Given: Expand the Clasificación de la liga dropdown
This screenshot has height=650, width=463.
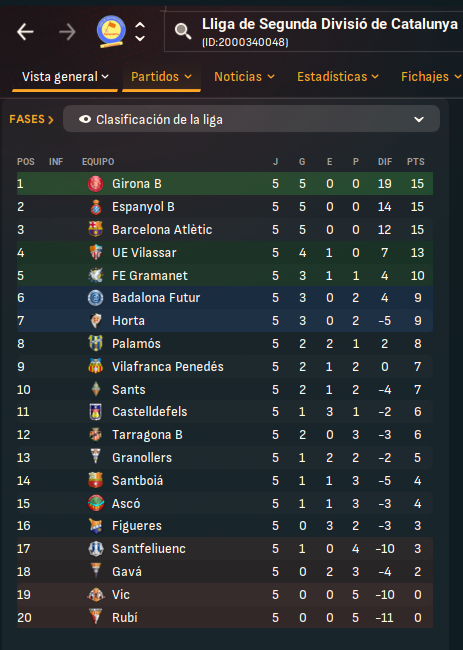Looking at the screenshot, I should pyautogui.click(x=251, y=119).
